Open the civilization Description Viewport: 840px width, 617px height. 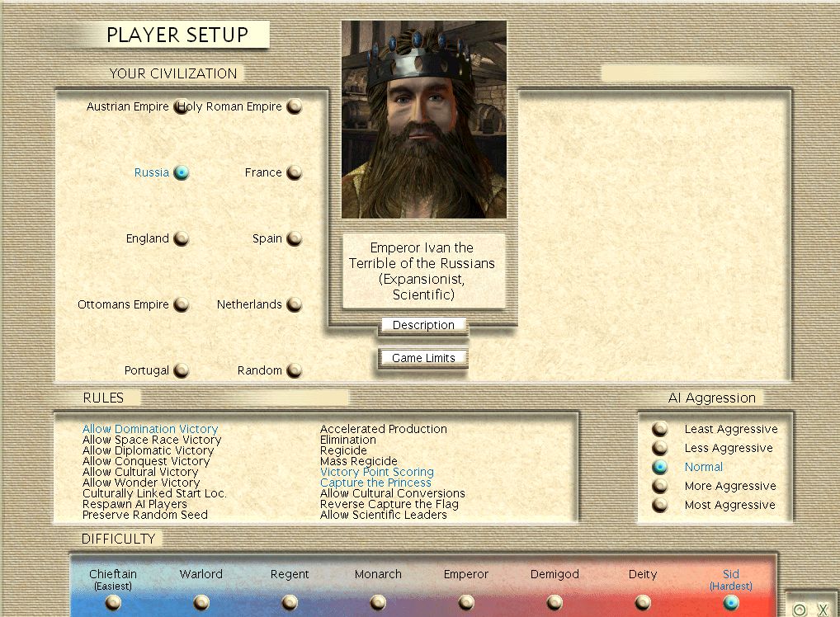point(423,325)
